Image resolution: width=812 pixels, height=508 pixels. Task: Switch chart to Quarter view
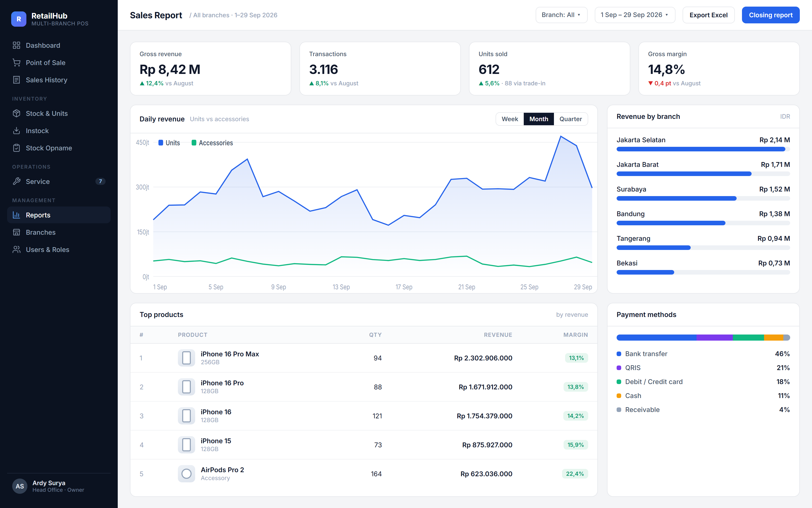(570, 119)
